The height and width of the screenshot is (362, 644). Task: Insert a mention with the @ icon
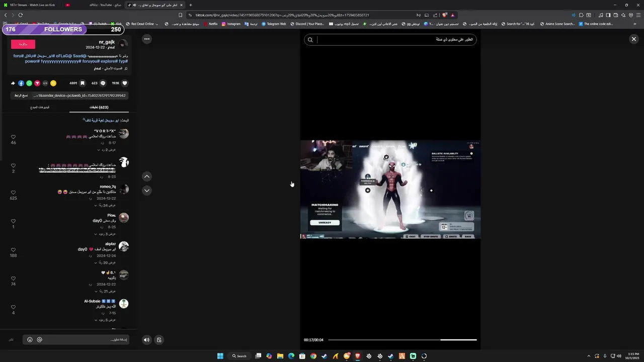pyautogui.click(x=39, y=340)
